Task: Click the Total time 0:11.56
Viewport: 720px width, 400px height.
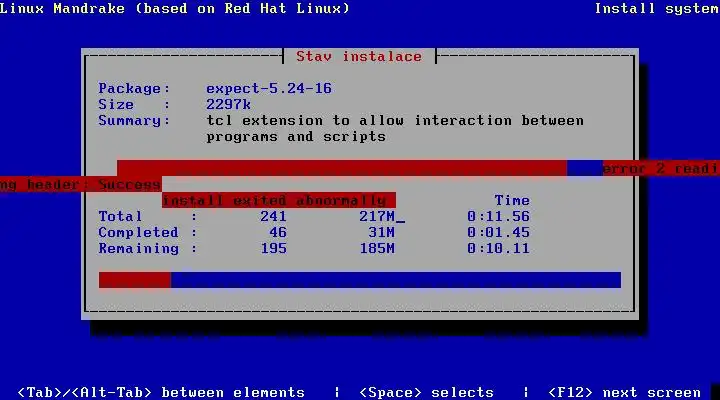Action: click(498, 216)
